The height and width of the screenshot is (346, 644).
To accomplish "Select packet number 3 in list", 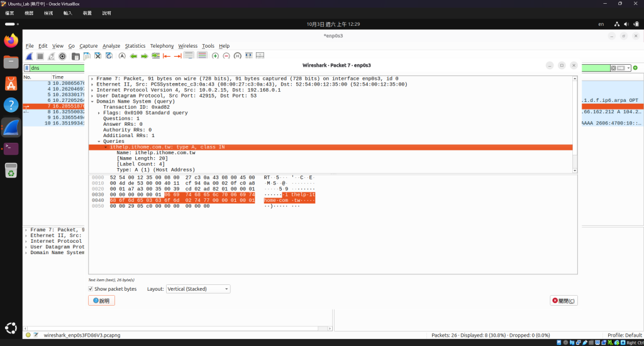I will [x=54, y=83].
